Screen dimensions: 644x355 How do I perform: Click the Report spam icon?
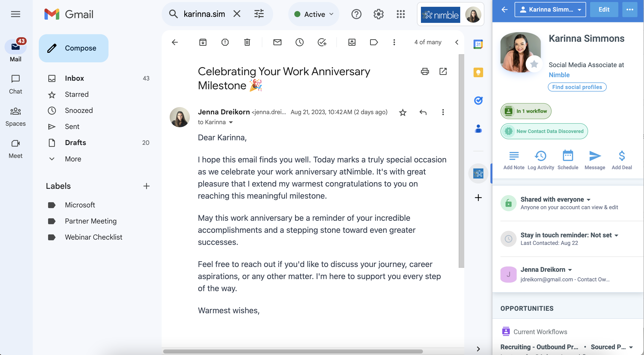click(225, 42)
